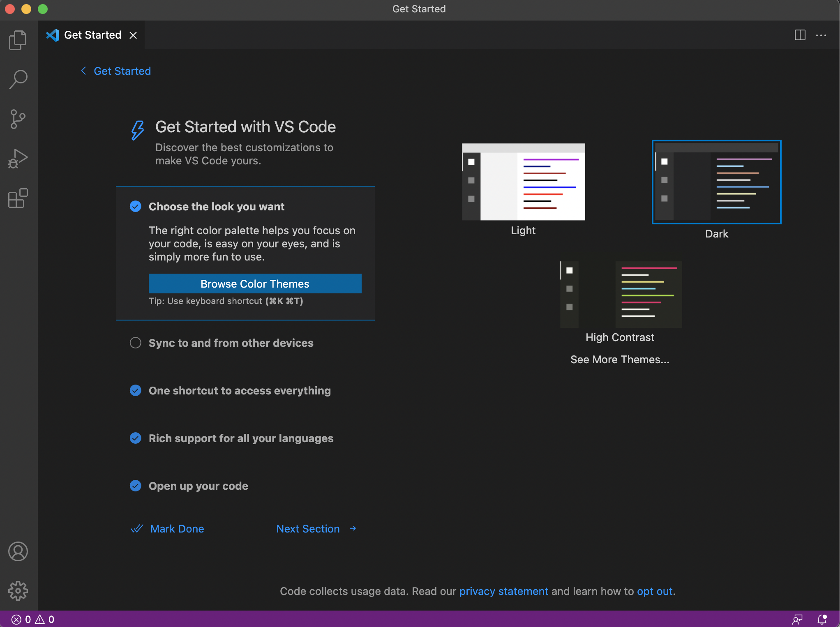Screen dimensions: 840x627
Task: Toggle the 'Sync to and from other devices' circle
Action: (135, 343)
